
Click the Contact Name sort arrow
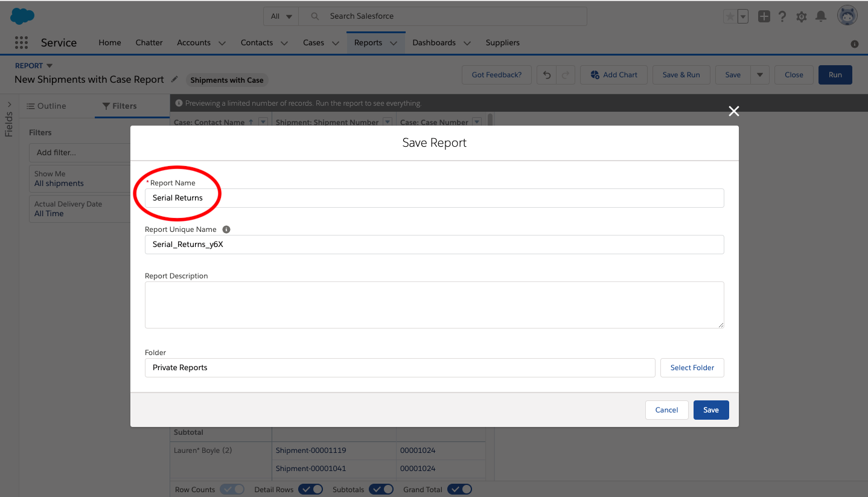point(251,122)
